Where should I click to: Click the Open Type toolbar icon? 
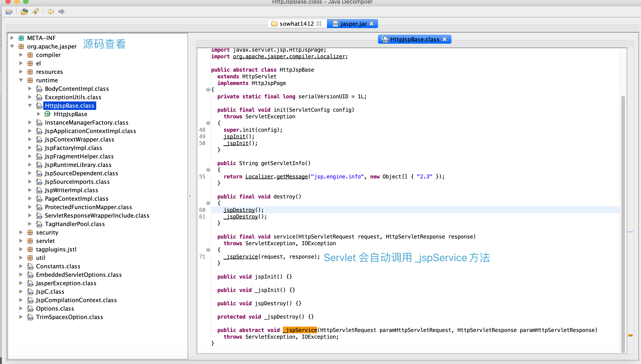[x=24, y=12]
